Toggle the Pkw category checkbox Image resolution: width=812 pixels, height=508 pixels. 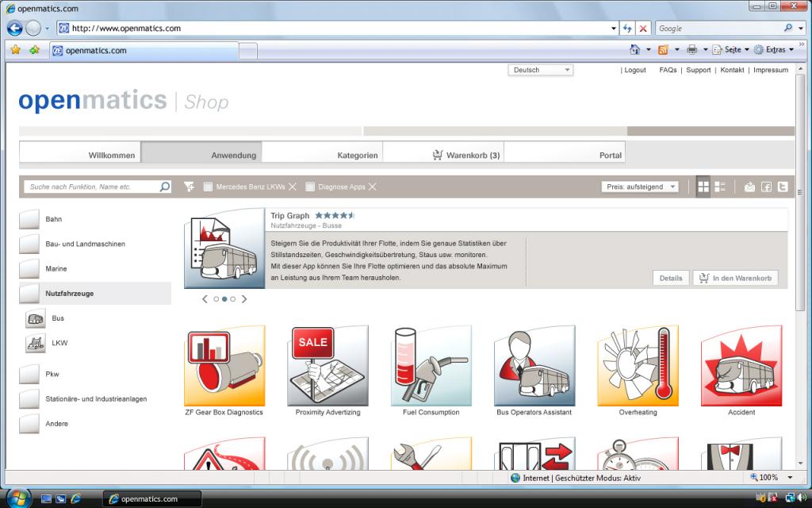coord(29,375)
